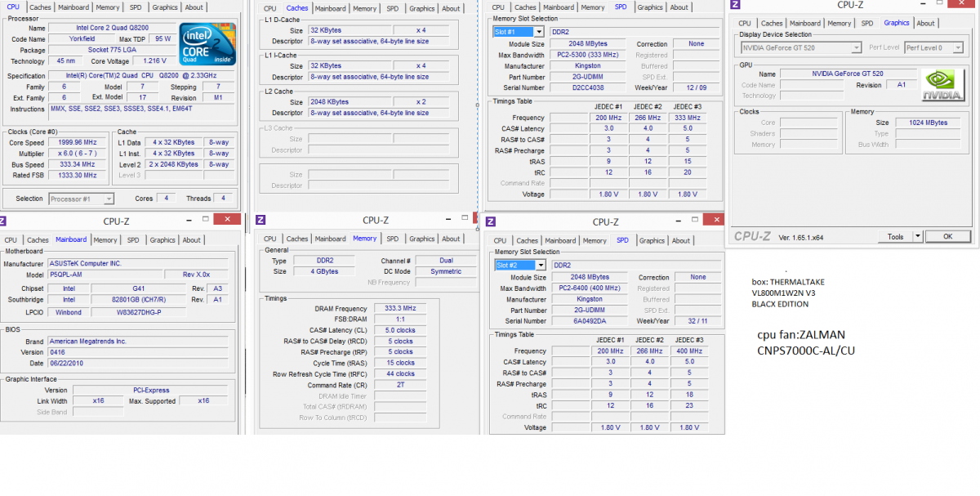This screenshot has width=980, height=496.
Task: Click the serial number D2CC4038
Action: click(590, 87)
